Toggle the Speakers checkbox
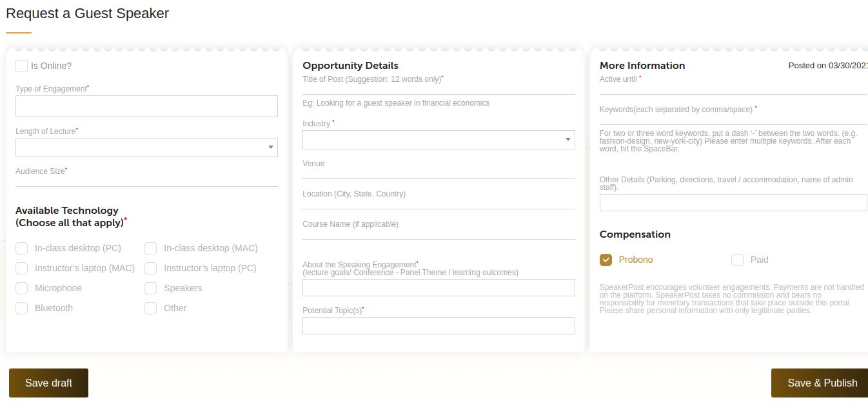This screenshot has width=868, height=402. 151,288
